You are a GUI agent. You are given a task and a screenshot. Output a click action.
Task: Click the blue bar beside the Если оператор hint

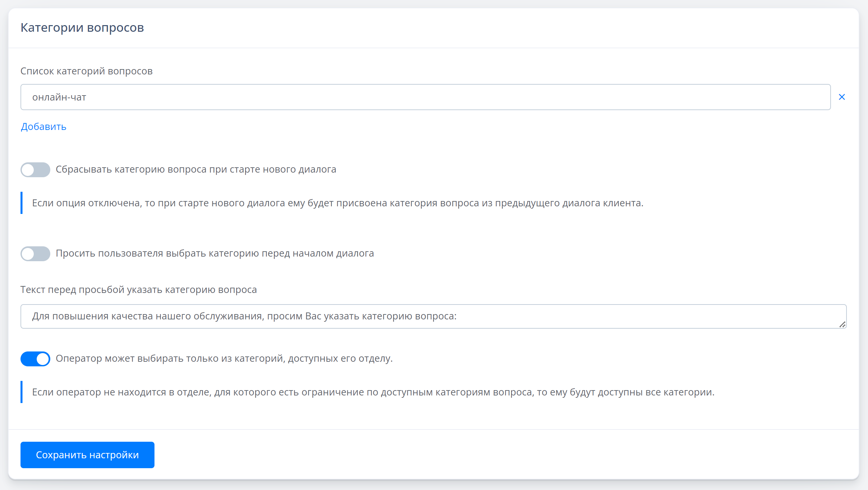[x=22, y=392]
